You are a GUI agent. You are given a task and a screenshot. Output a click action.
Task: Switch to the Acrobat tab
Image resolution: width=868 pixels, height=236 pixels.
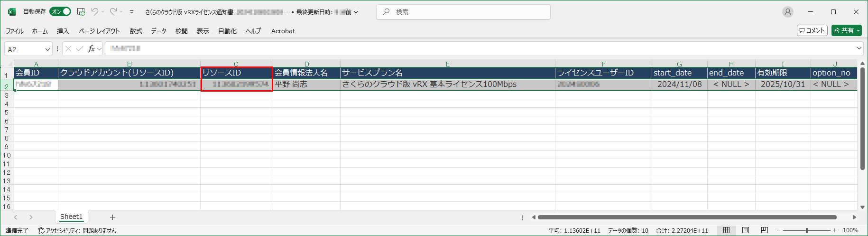(x=283, y=31)
